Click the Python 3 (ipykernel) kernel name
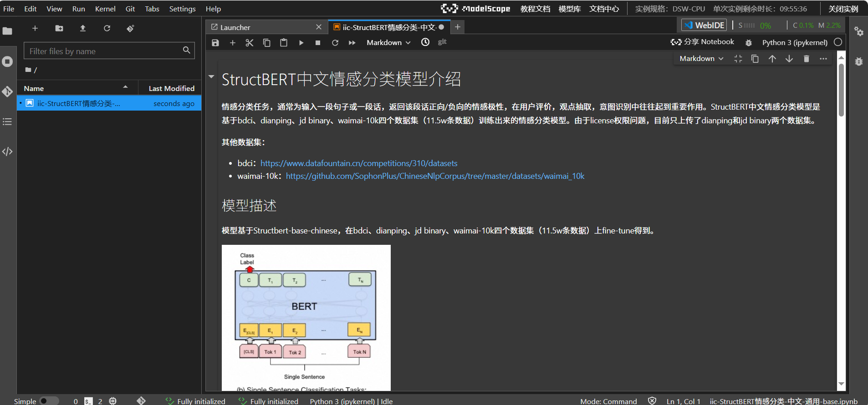The height and width of the screenshot is (405, 868). tap(795, 42)
